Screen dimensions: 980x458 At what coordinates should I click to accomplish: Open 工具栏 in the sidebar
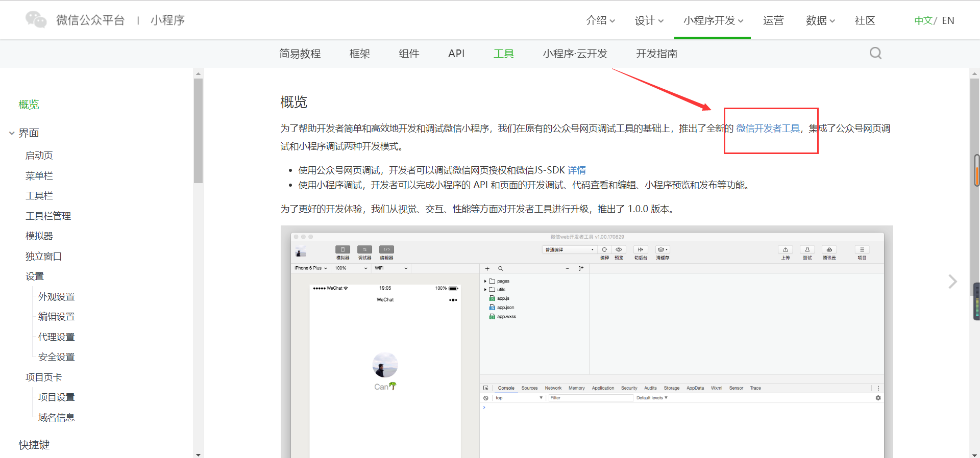[39, 196]
